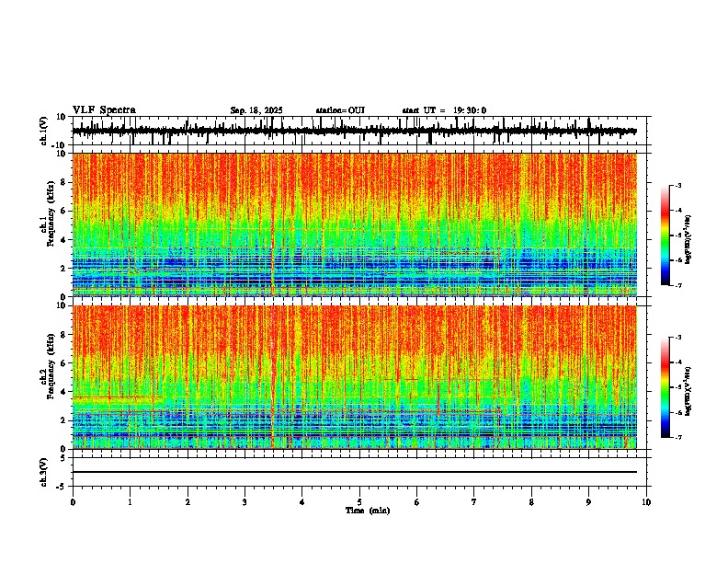
Task: Click the ch.2 colorbar log(PSD) unit label
Action: pos(688,390)
